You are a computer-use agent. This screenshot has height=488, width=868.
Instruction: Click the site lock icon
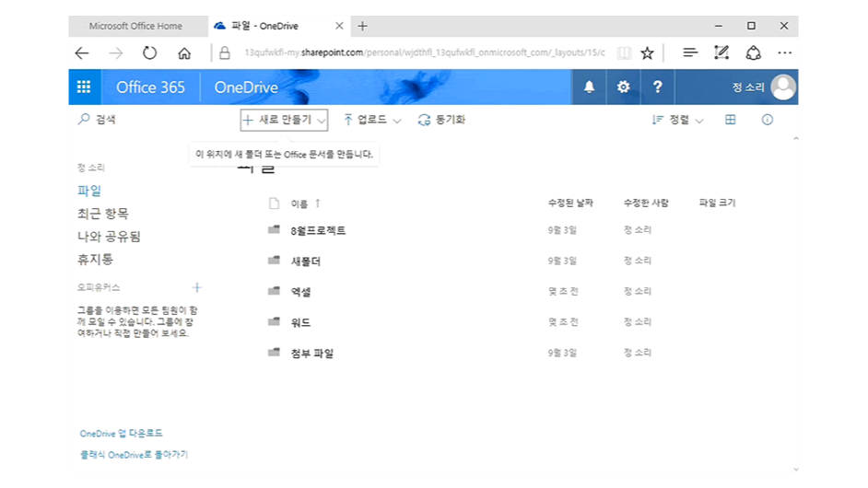pyautogui.click(x=224, y=53)
